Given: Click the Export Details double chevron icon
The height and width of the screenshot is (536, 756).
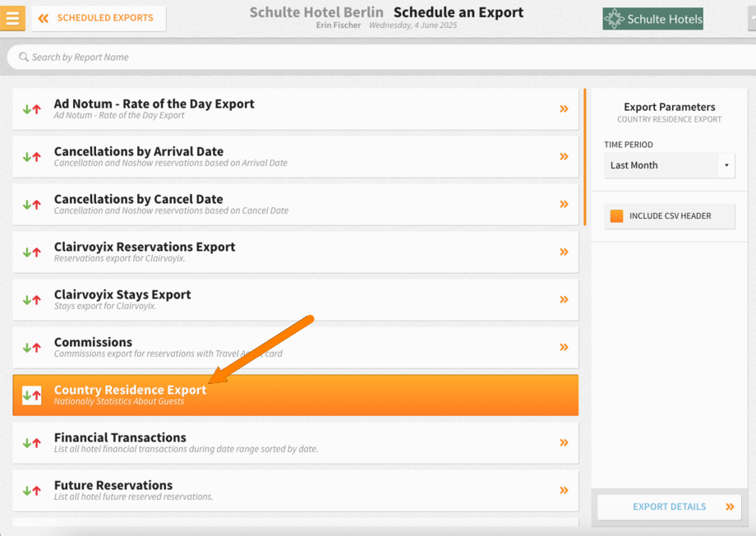Looking at the screenshot, I should point(730,507).
